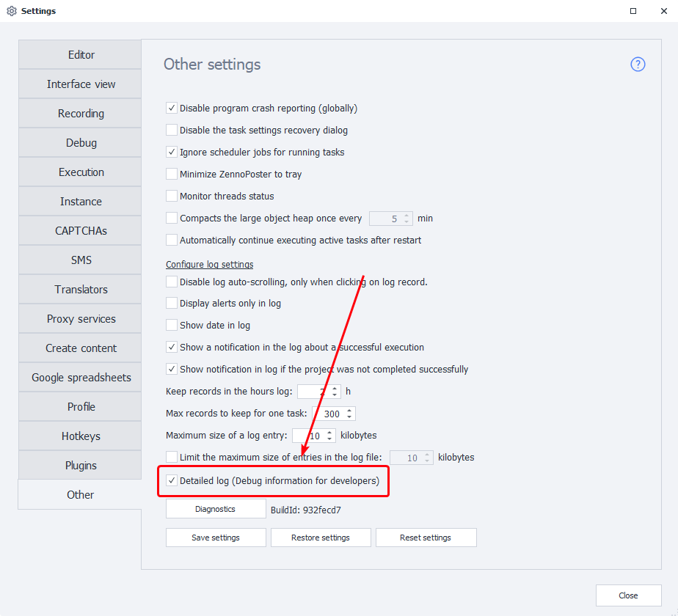Screen dimensions: 678x616
Task: Check Show date in log option
Action: click(x=172, y=325)
